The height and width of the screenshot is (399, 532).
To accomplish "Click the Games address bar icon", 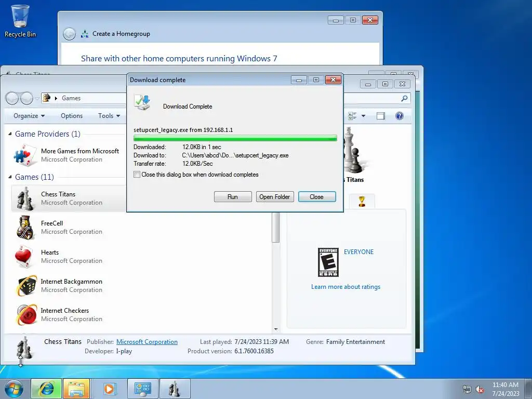I will 46,98.
